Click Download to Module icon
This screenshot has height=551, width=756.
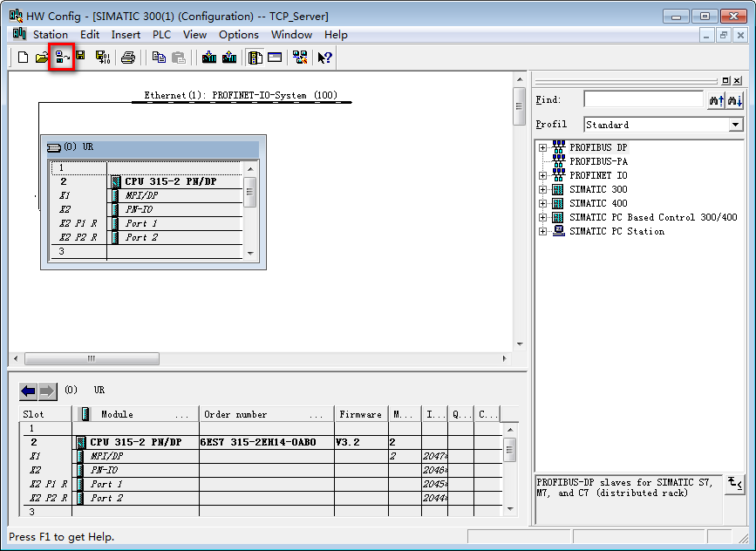[209, 58]
